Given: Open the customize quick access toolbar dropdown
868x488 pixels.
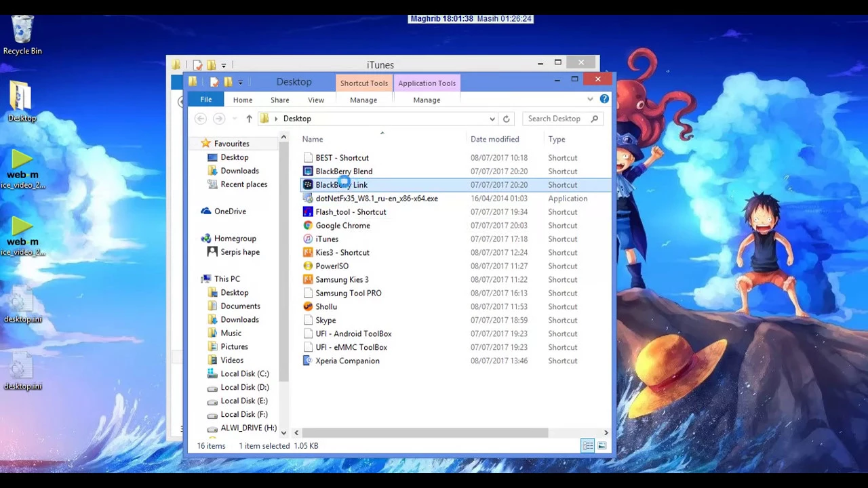Looking at the screenshot, I should (x=240, y=83).
